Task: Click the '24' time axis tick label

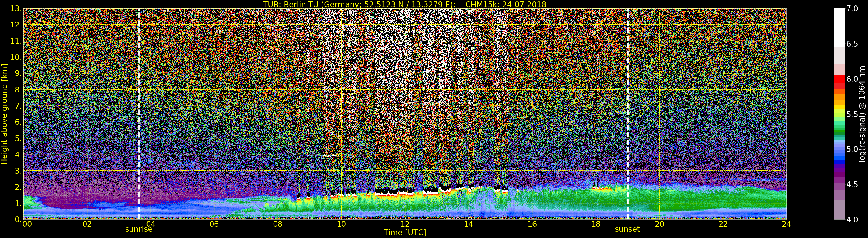Action: pyautogui.click(x=786, y=224)
